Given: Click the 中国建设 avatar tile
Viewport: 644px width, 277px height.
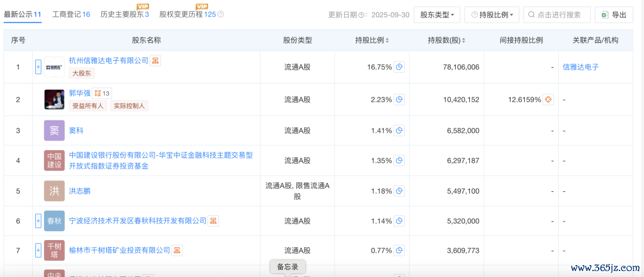Looking at the screenshot, I should pos(54,160).
